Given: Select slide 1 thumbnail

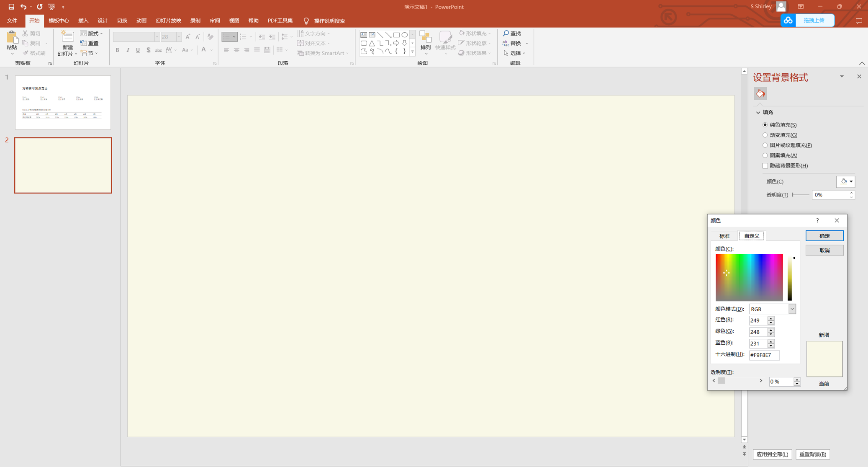Looking at the screenshot, I should coord(63,102).
